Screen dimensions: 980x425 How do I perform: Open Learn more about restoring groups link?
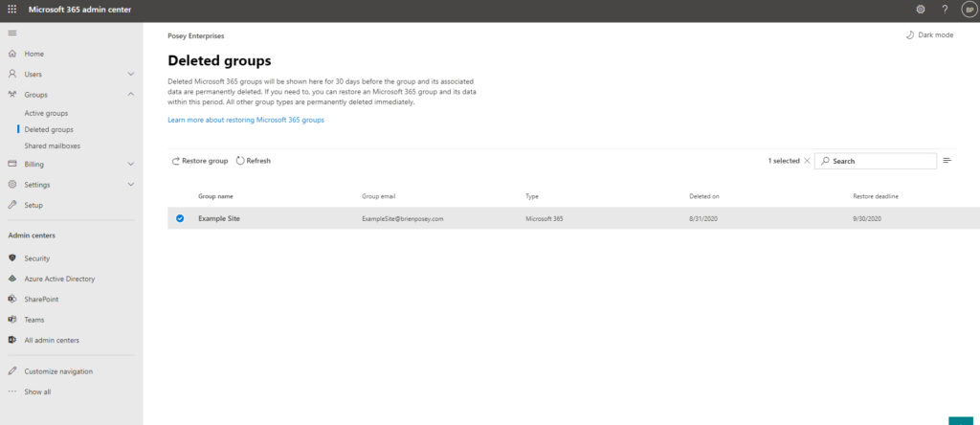tap(246, 120)
